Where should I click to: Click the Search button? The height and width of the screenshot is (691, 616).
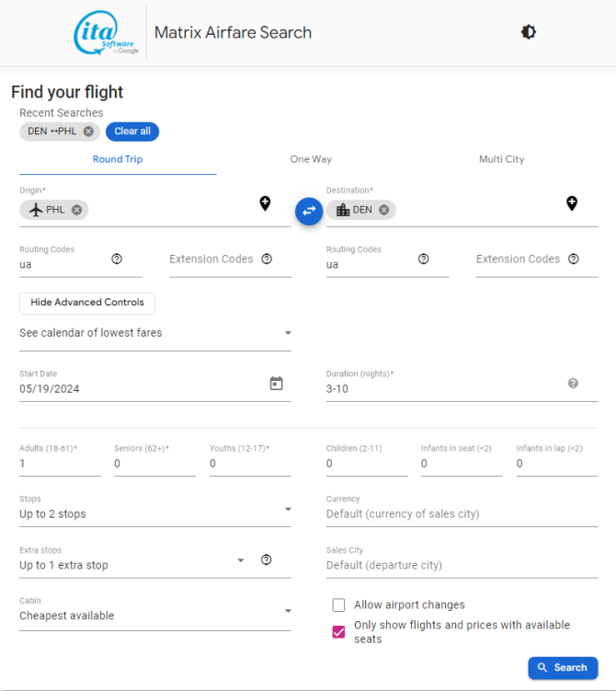563,668
